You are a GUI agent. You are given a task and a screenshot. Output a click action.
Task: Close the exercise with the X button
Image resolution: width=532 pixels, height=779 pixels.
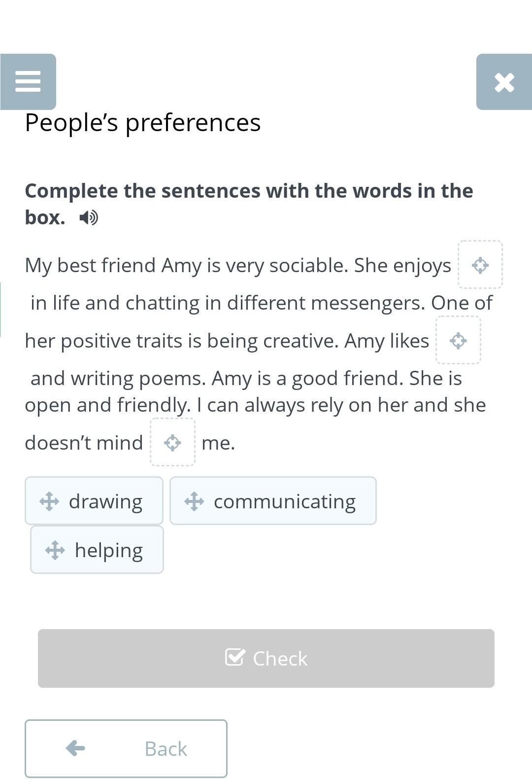pos(504,82)
